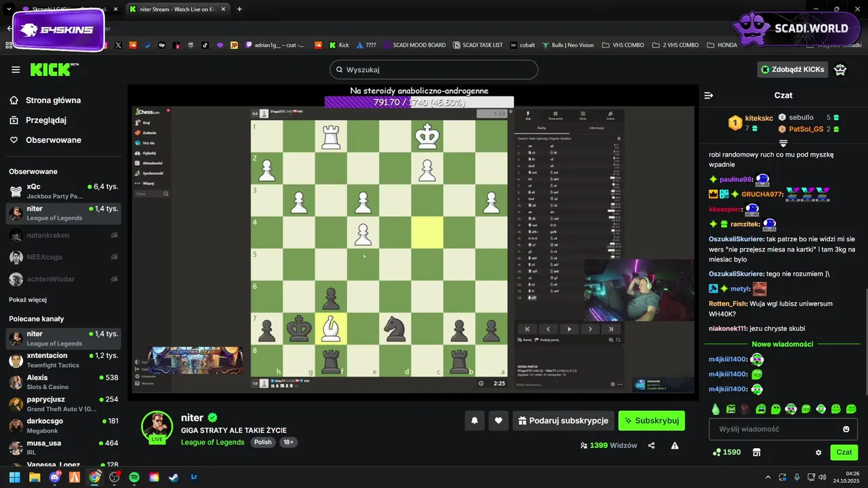
Task: Toggle stream notification bell
Action: coord(475,421)
